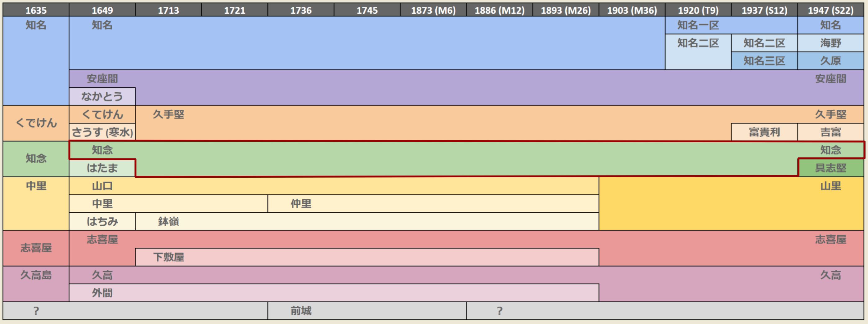Click the 1873 (M6) header
The width and height of the screenshot is (868, 324).
(x=433, y=10)
